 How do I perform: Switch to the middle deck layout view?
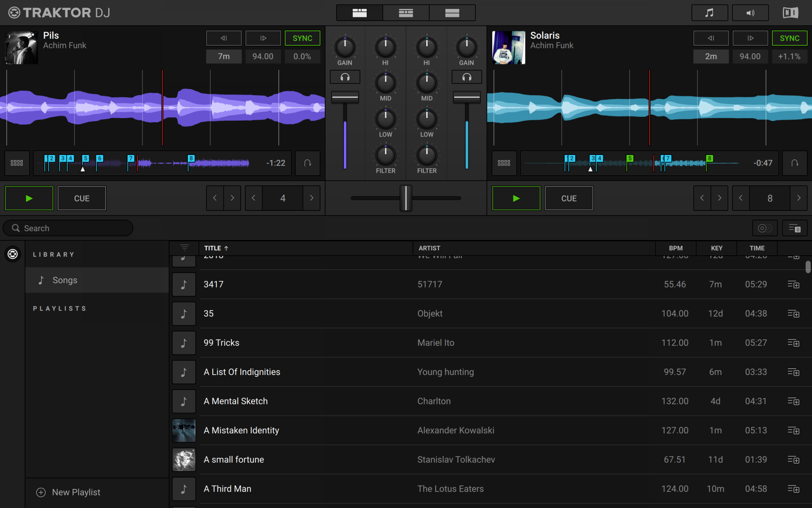tap(406, 13)
